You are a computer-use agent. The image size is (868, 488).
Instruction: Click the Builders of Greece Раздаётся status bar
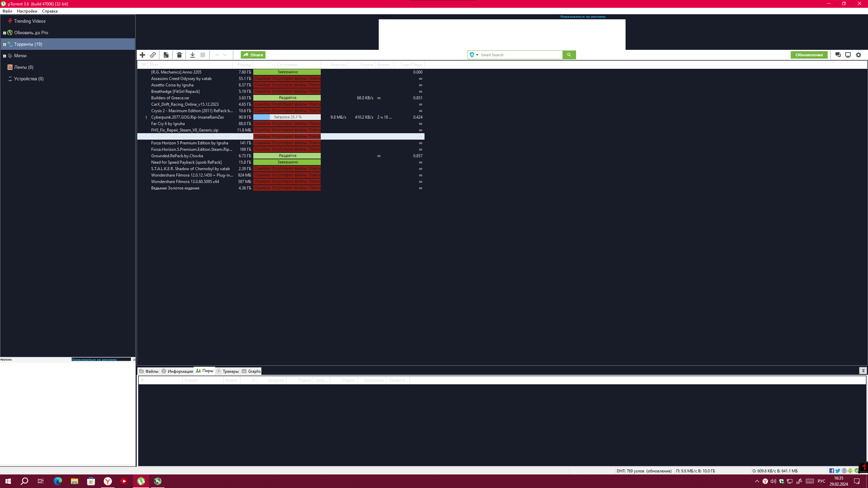click(287, 98)
